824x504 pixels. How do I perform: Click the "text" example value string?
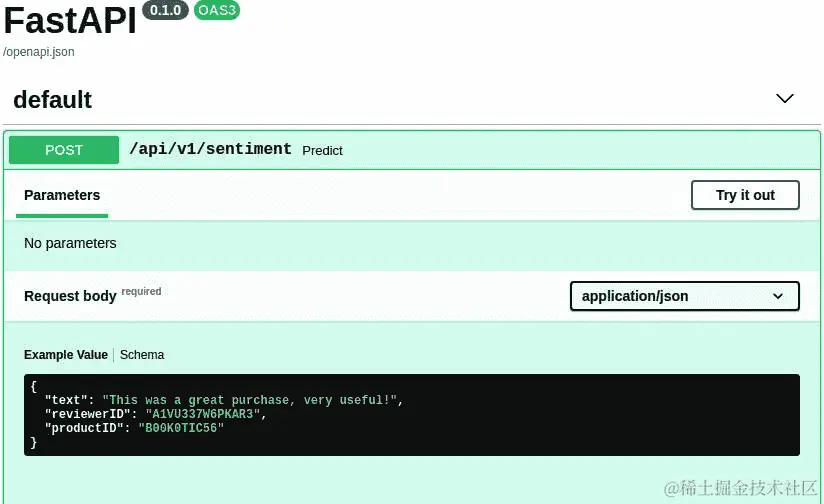[250, 400]
